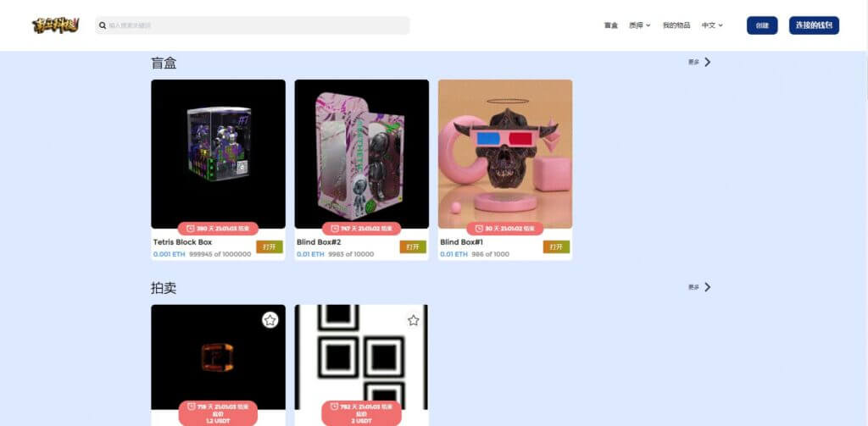
Task: Open the skull Blind Box#1 thumbnail
Action: point(505,154)
